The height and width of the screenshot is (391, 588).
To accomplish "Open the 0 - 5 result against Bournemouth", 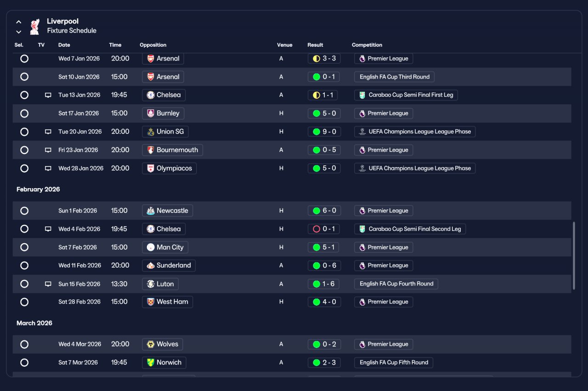I will 324,150.
